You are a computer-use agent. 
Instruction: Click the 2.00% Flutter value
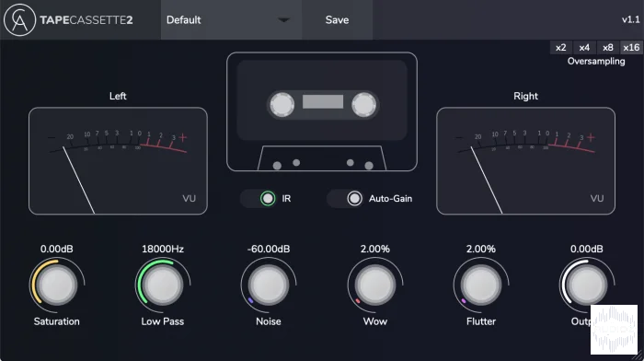481,249
